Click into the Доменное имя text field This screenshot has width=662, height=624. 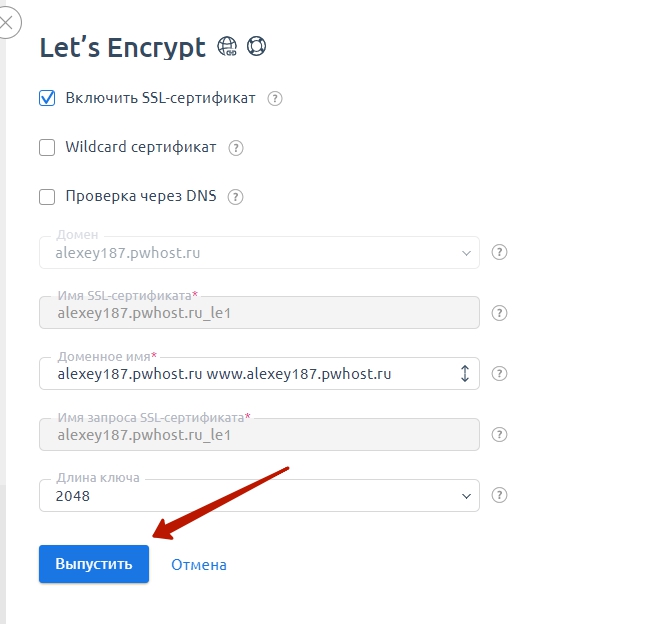249,374
